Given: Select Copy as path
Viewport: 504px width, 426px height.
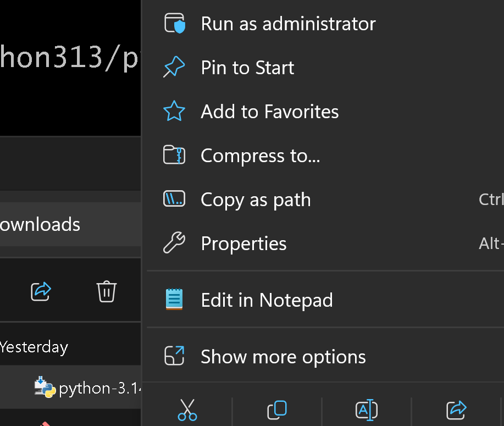Looking at the screenshot, I should point(256,200).
